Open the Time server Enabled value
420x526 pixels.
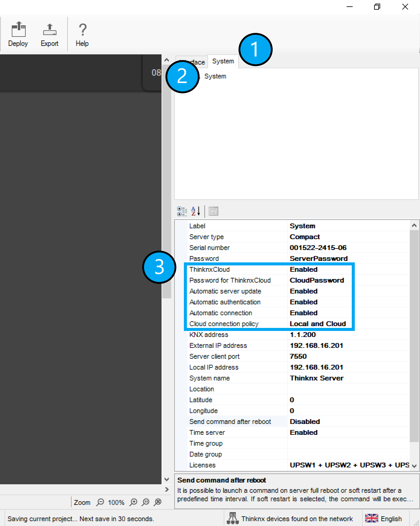[x=347, y=432]
